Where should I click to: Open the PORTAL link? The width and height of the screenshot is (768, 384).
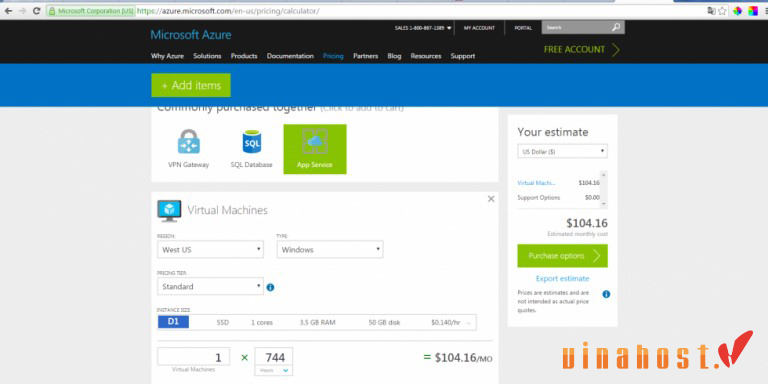(x=523, y=28)
